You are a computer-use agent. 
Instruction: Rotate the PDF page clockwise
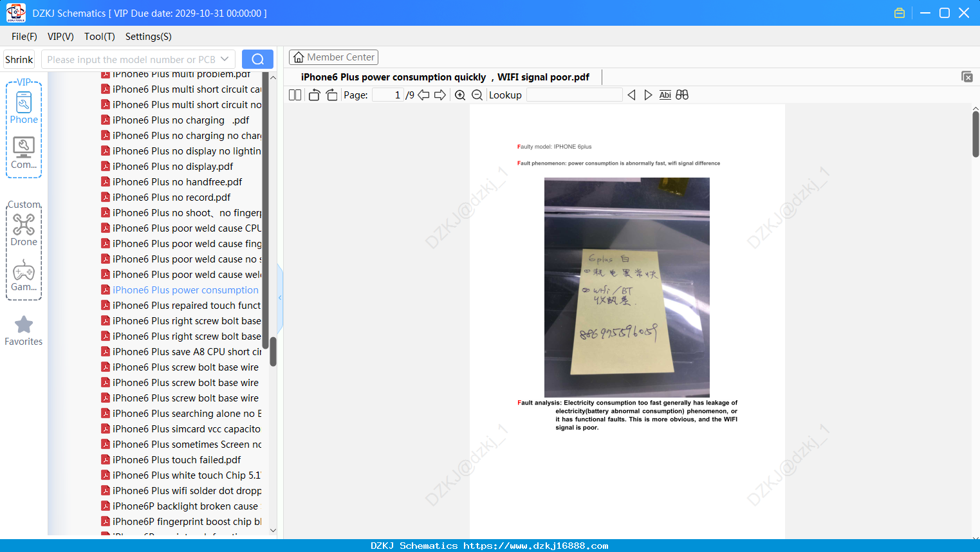331,95
